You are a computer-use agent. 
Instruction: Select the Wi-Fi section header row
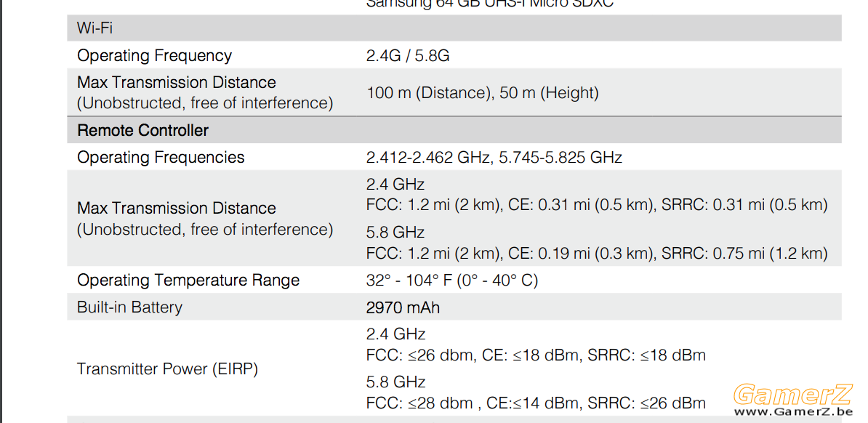(x=454, y=28)
